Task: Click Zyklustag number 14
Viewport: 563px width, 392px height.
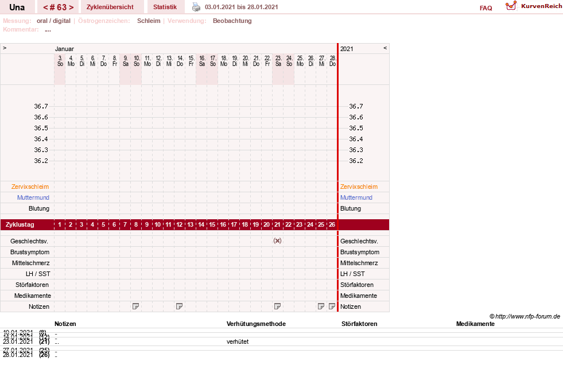Action: pos(201,225)
